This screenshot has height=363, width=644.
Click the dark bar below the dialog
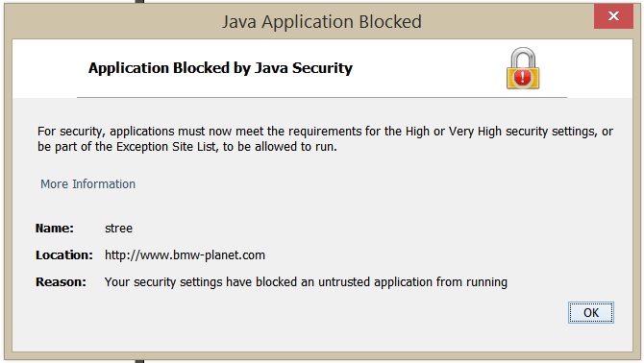click(139, 361)
